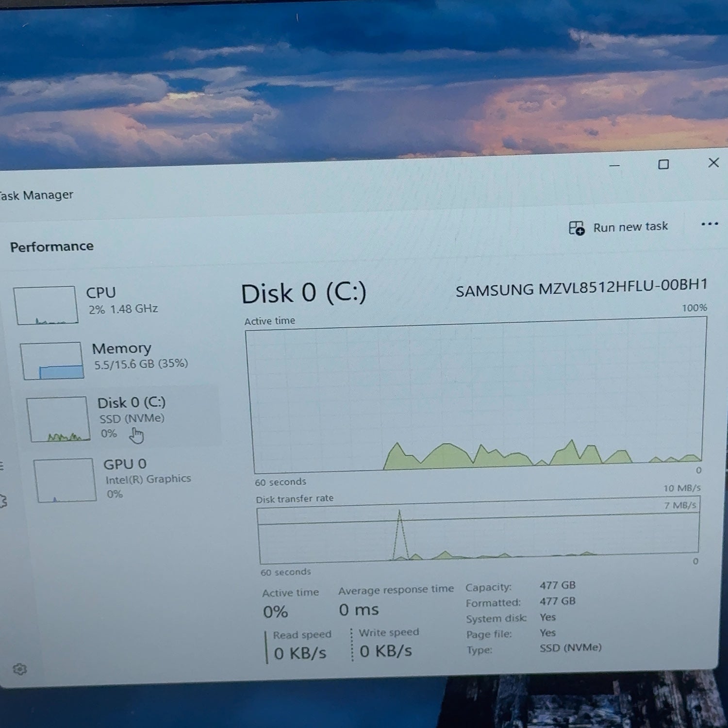
Task: Select GPU 0 Intel(R) Graphics entry
Action: (126, 480)
